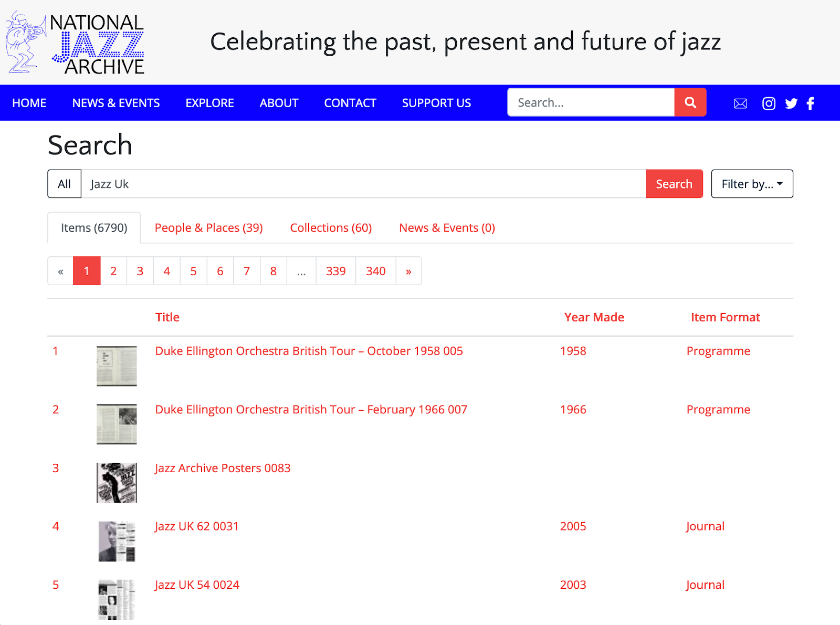Switch to People & Places tab

pyautogui.click(x=208, y=228)
